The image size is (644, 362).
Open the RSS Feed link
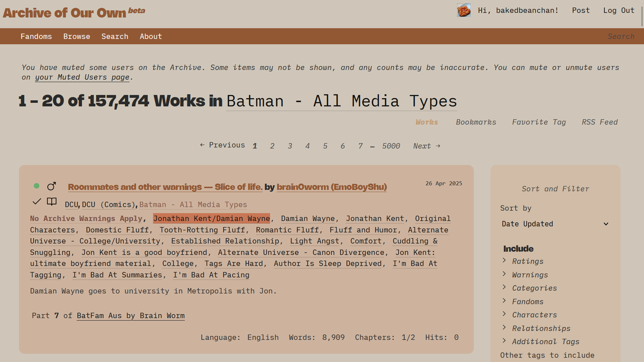point(600,122)
